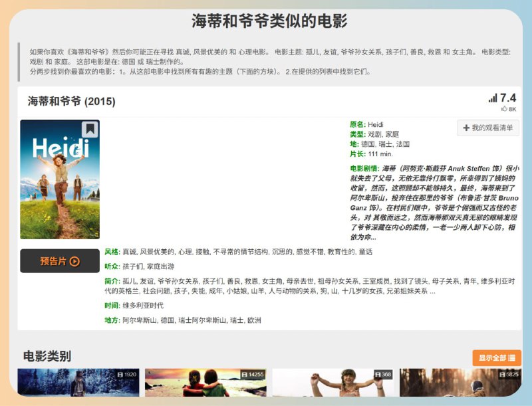Click the film icon on the 368 category
This screenshot has height=406, width=532.
pyautogui.click(x=377, y=375)
